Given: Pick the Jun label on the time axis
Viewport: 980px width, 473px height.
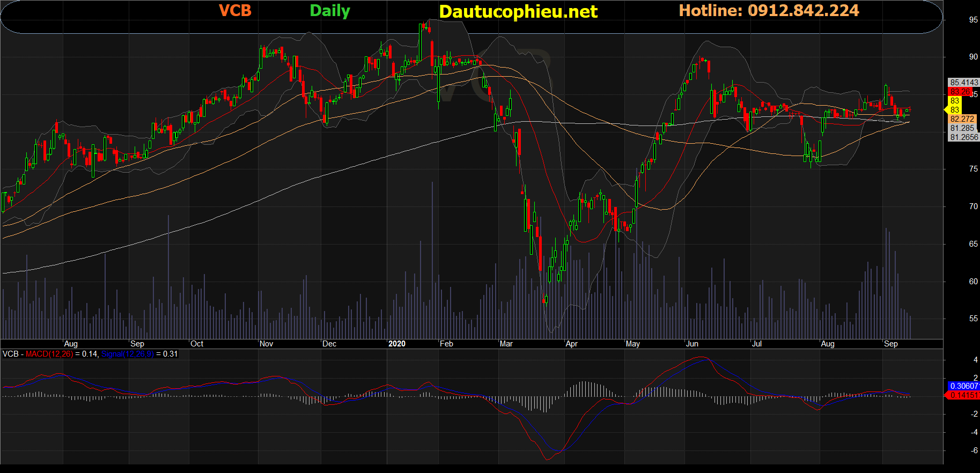Looking at the screenshot, I should point(692,344).
